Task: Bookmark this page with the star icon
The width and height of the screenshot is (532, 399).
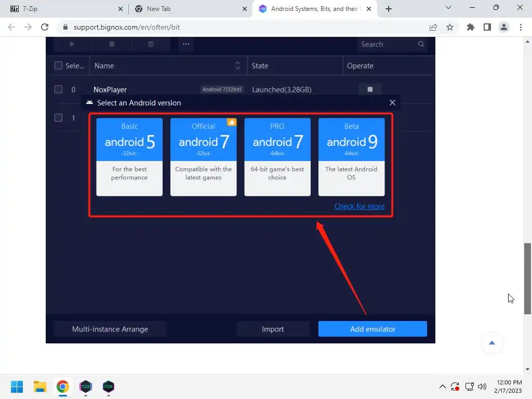Action: [x=450, y=27]
